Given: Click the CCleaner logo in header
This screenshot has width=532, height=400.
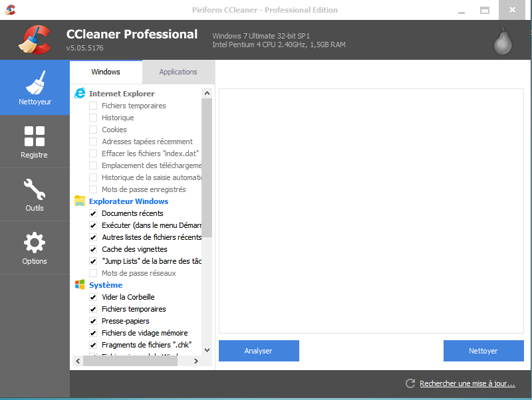Looking at the screenshot, I should tap(35, 40).
